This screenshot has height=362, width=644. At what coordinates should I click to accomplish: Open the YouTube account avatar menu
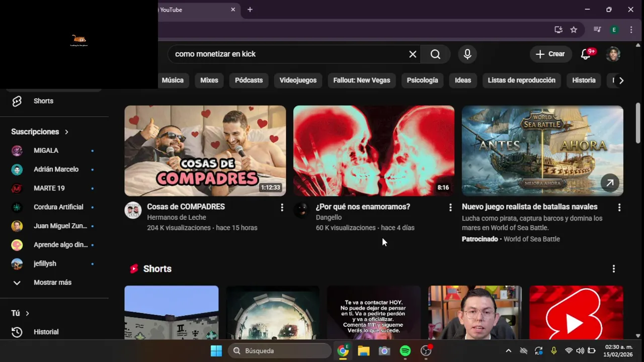click(613, 54)
